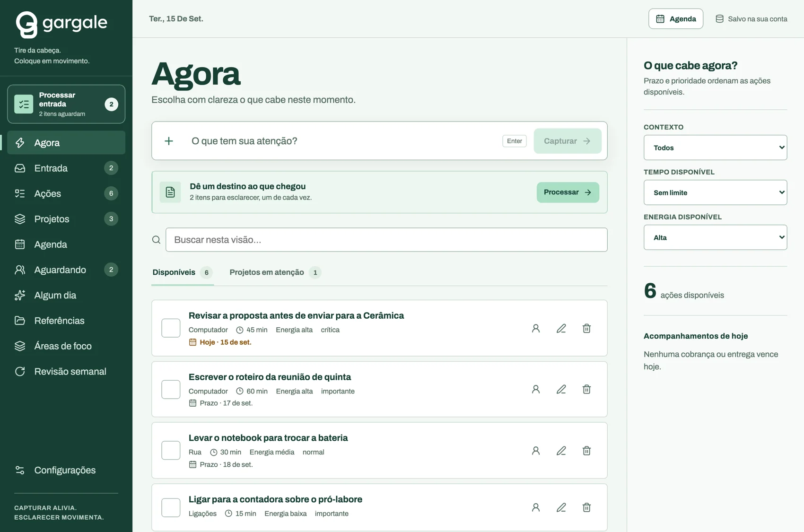Screen dimensions: 804x532
Task: Switch to Disponíveis tab
Action: click(x=183, y=272)
